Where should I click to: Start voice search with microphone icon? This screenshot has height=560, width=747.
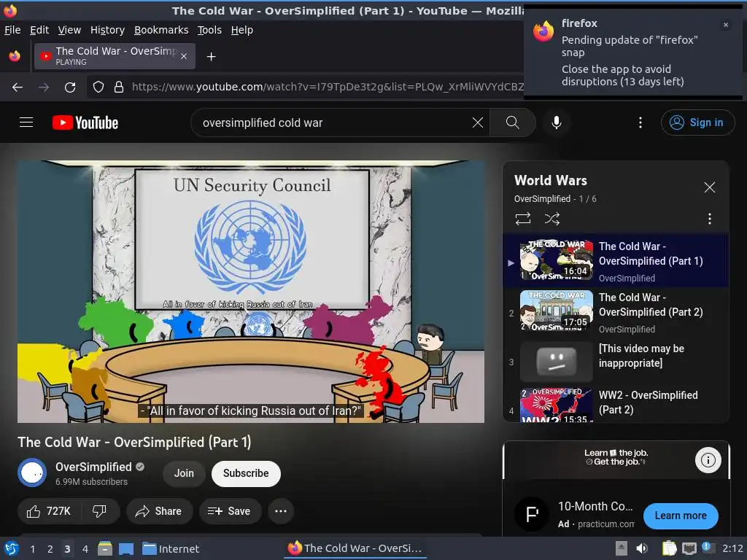click(x=556, y=122)
